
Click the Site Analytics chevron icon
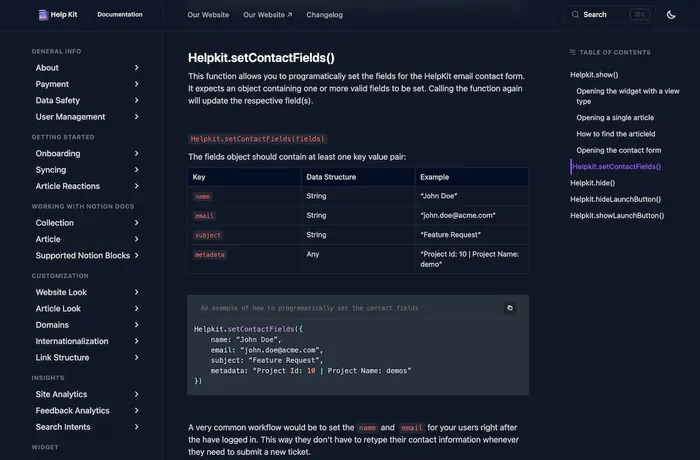point(137,395)
